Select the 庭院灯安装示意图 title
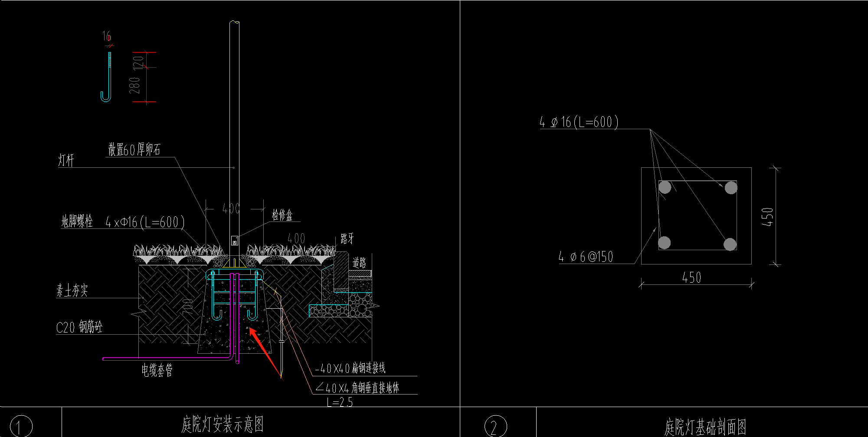The height and width of the screenshot is (437, 868). point(223,424)
